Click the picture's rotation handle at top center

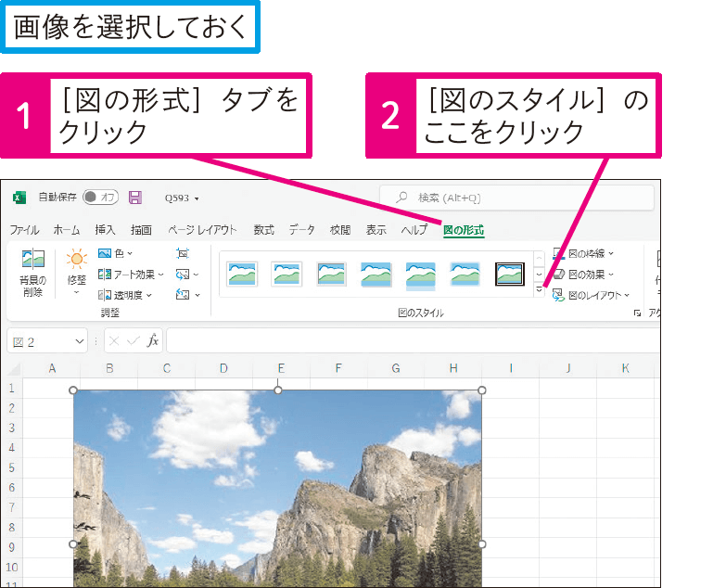click(278, 390)
